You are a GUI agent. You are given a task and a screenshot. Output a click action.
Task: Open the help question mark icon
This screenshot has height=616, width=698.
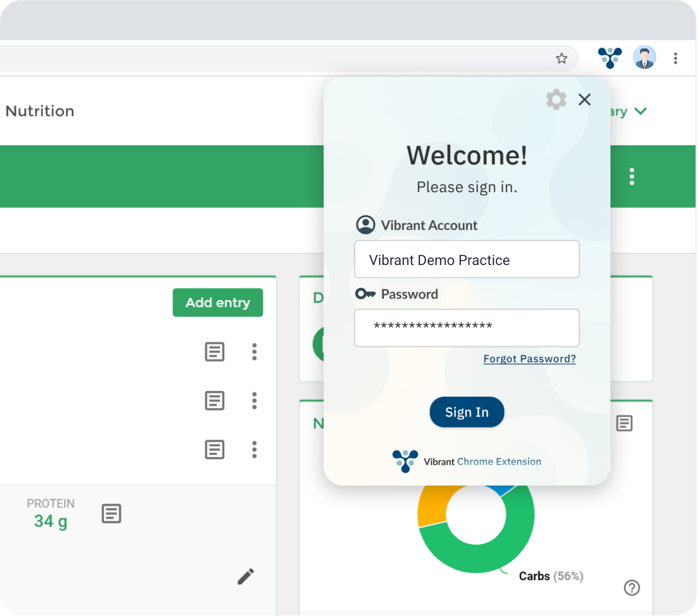631,588
